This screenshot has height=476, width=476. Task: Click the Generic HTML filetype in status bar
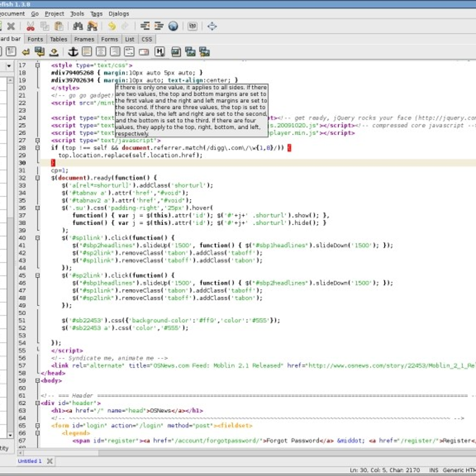pos(459,470)
